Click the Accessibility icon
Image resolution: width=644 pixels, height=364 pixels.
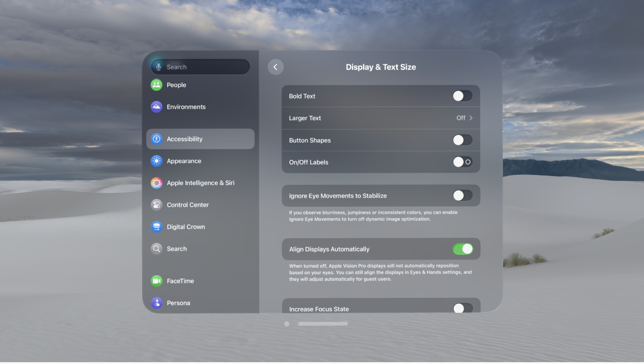point(156,139)
